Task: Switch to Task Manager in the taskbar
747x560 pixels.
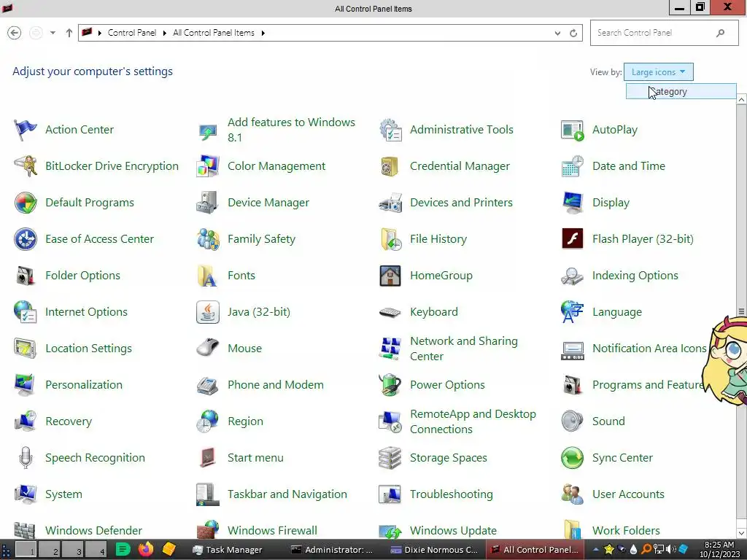Action: point(228,550)
